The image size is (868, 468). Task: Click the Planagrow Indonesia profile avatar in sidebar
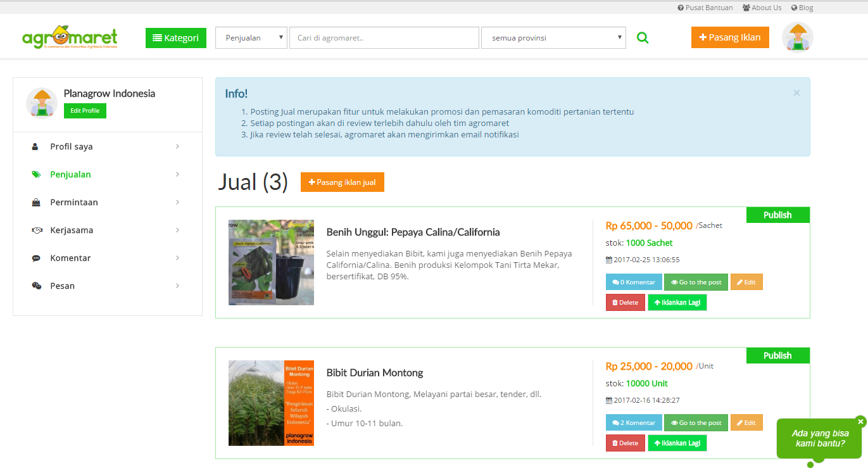(42, 103)
